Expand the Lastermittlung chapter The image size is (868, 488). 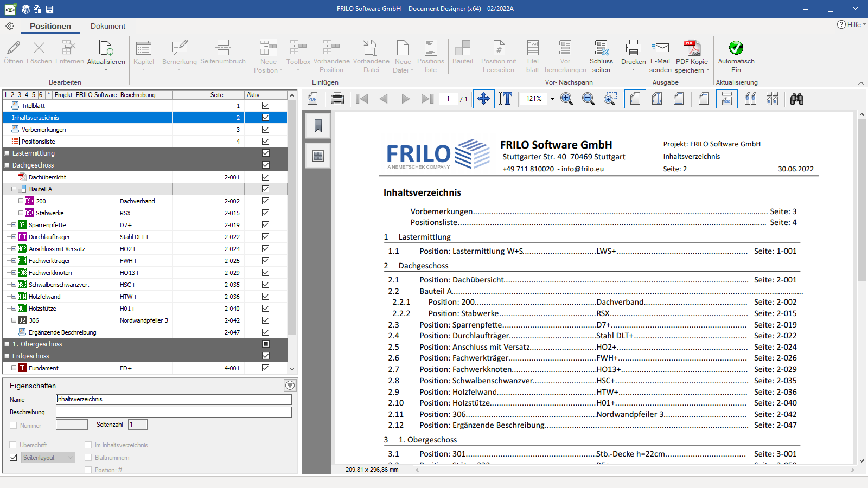coord(7,153)
